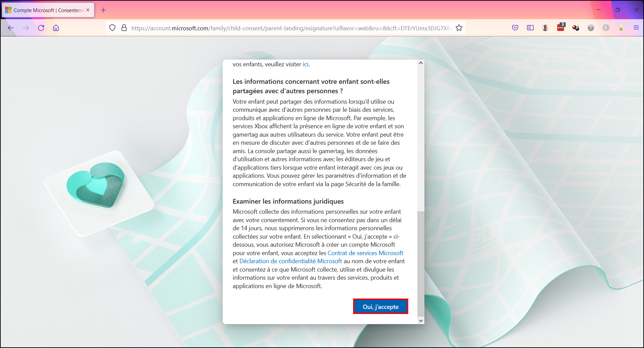Bookmark this page with the star
Viewport: 644px width, 348px height.
pos(459,28)
